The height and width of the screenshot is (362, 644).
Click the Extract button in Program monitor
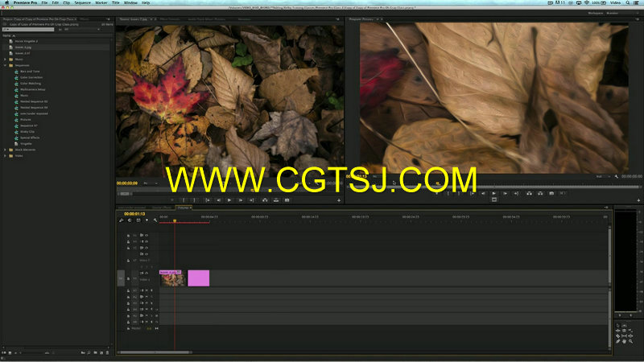coord(540,193)
